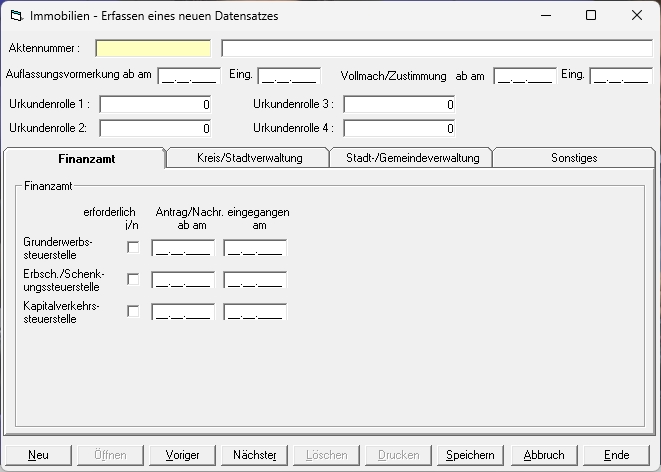661x472 pixels.
Task: Switch to the Kreis/Stadtverwaltung tab
Action: (x=247, y=158)
